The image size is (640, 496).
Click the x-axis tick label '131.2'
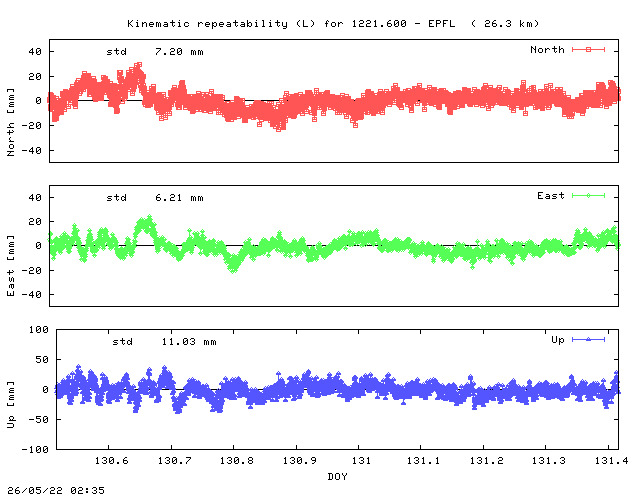click(487, 460)
